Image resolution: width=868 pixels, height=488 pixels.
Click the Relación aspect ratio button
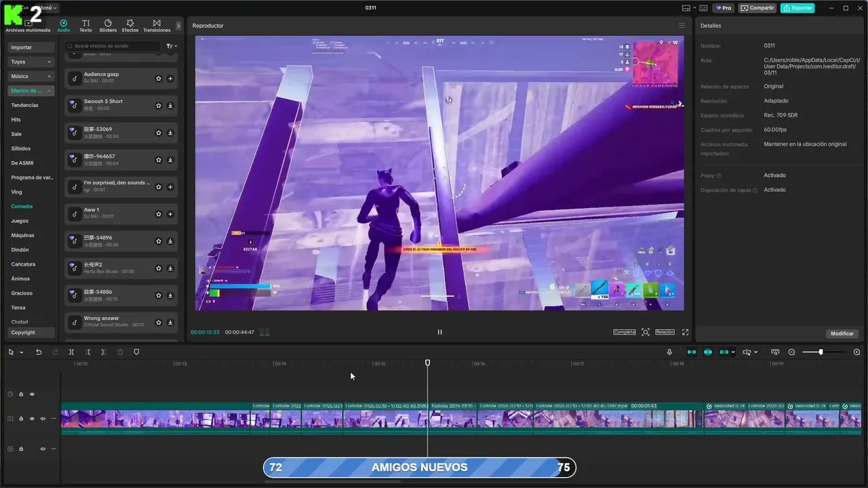(665, 332)
